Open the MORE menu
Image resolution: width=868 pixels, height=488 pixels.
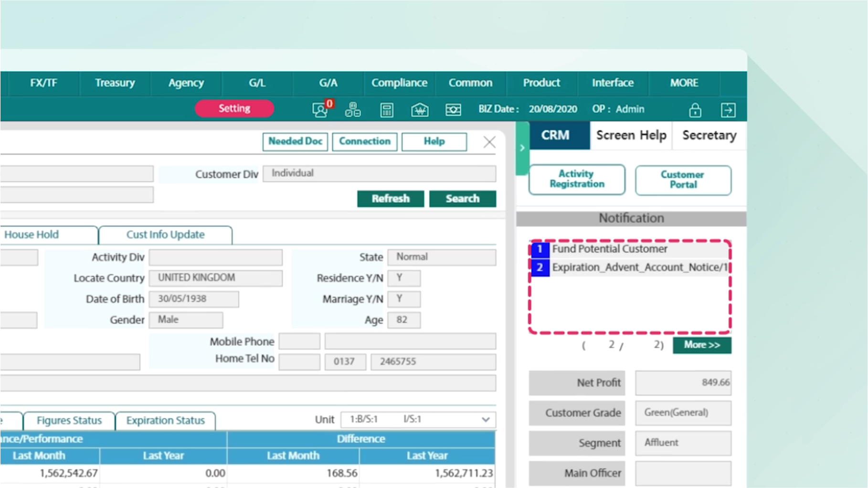[684, 83]
